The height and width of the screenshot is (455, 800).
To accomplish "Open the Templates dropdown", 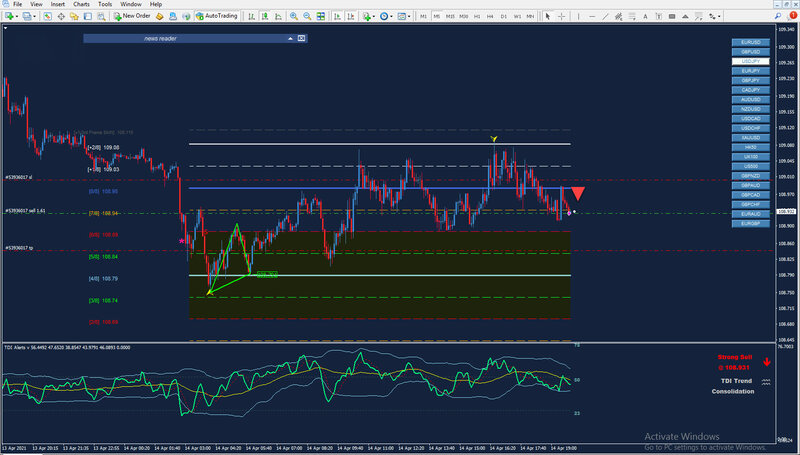I will click(x=404, y=16).
